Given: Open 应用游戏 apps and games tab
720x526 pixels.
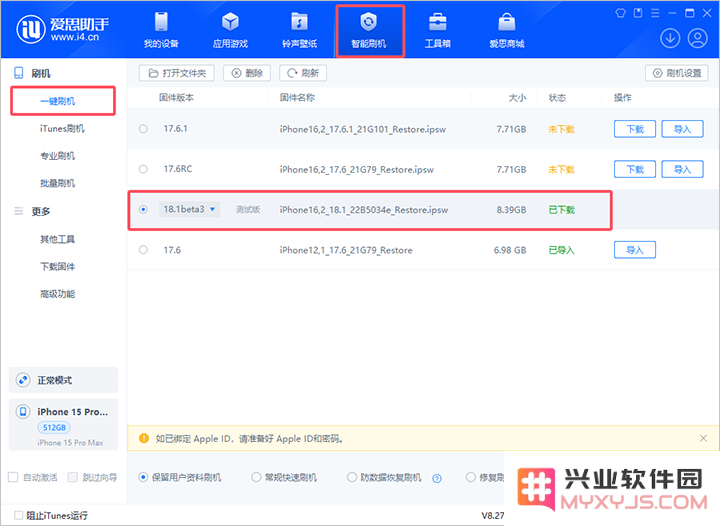Looking at the screenshot, I should coord(230,30).
